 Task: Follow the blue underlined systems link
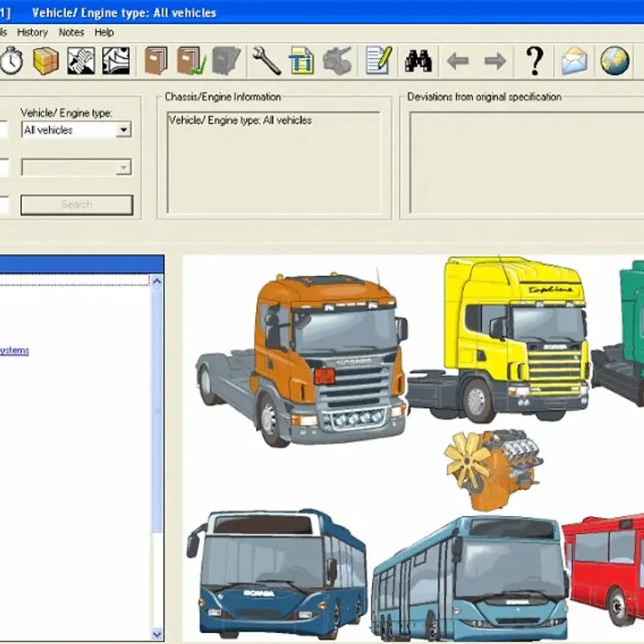[14, 350]
